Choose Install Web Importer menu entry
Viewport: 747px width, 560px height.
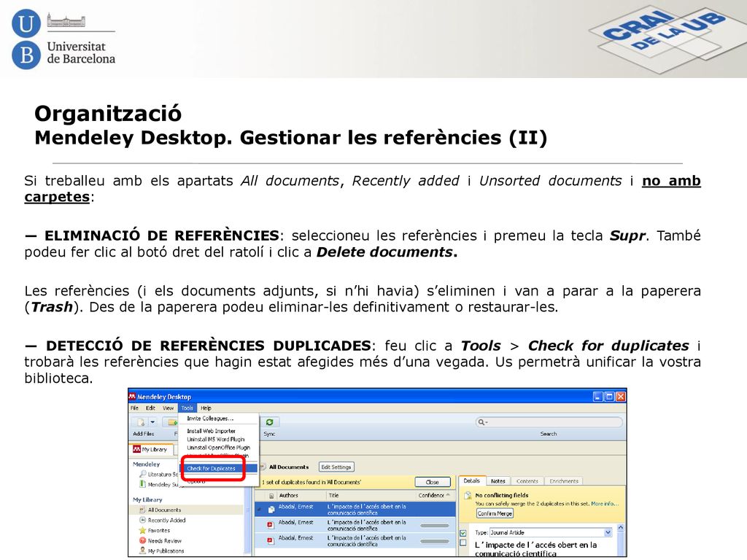point(211,431)
